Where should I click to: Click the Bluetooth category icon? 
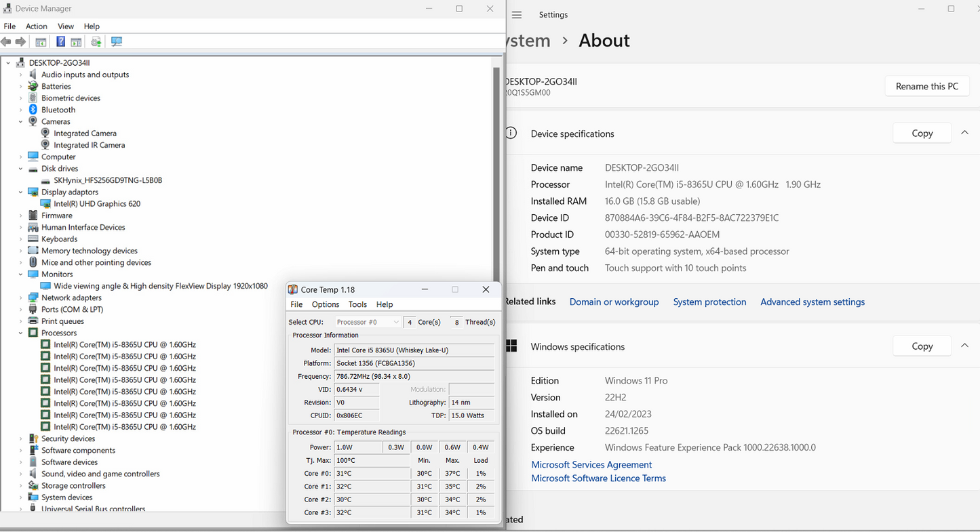coord(33,110)
